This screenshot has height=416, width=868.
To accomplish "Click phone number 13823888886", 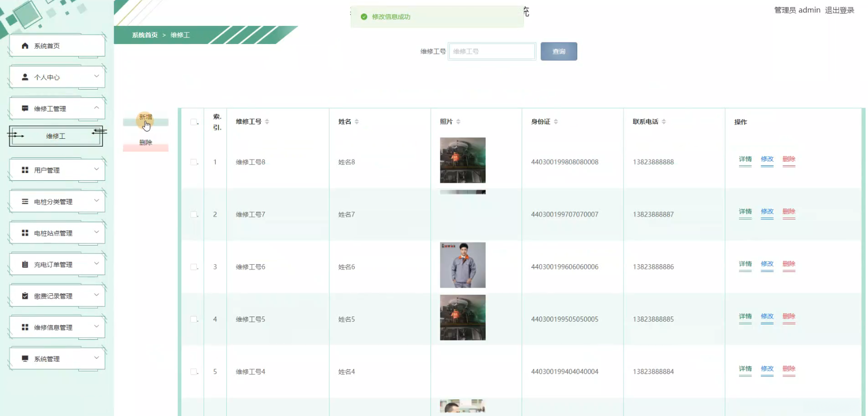I will pyautogui.click(x=653, y=267).
